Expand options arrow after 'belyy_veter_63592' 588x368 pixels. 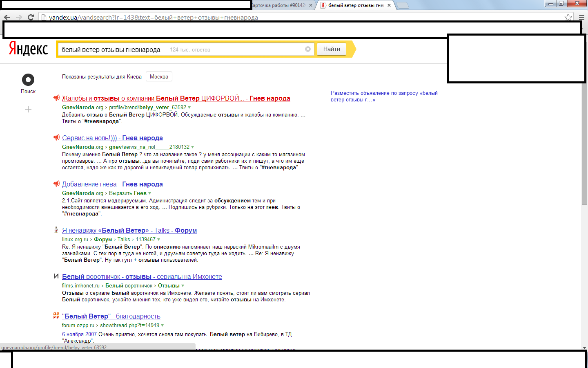(189, 108)
